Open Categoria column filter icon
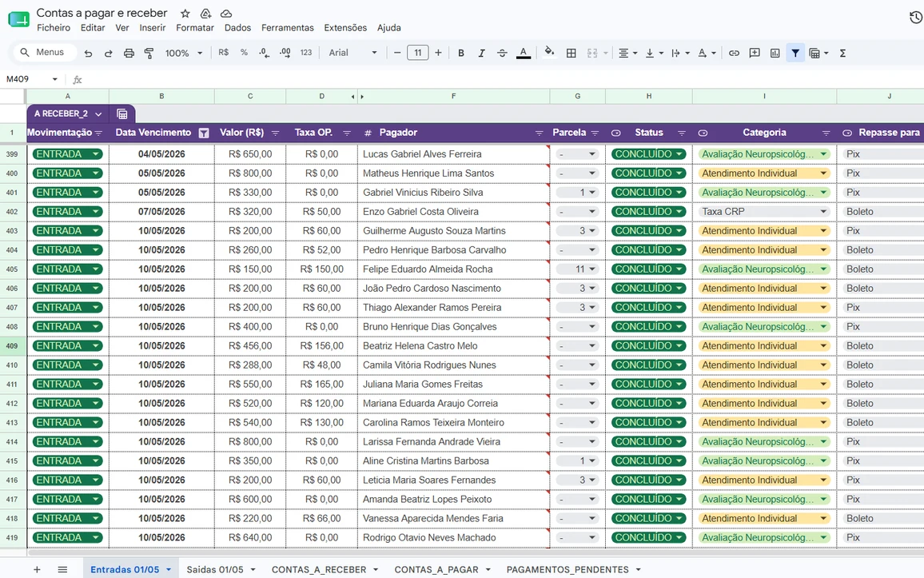Image resolution: width=924 pixels, height=578 pixels. coord(826,134)
